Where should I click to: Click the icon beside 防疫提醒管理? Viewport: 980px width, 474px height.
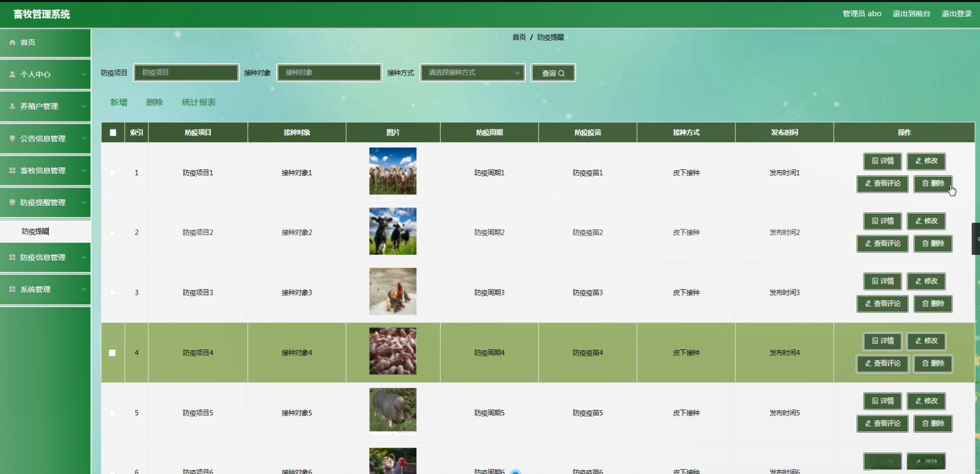coord(12,203)
